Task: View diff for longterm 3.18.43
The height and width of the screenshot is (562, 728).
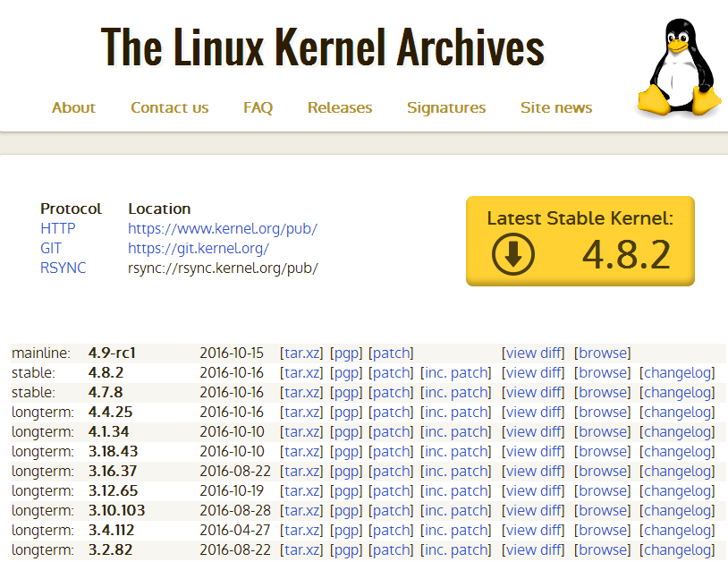Action: pos(533,451)
